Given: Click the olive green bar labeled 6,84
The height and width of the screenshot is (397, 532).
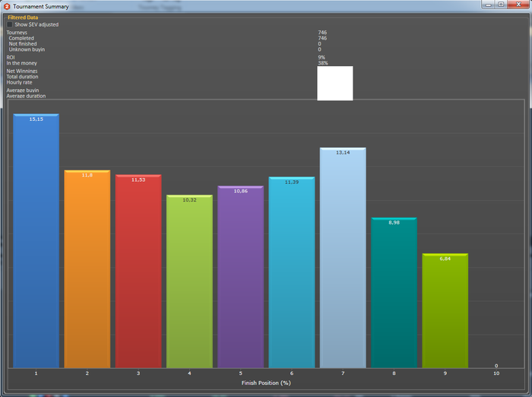Looking at the screenshot, I should (x=445, y=310).
